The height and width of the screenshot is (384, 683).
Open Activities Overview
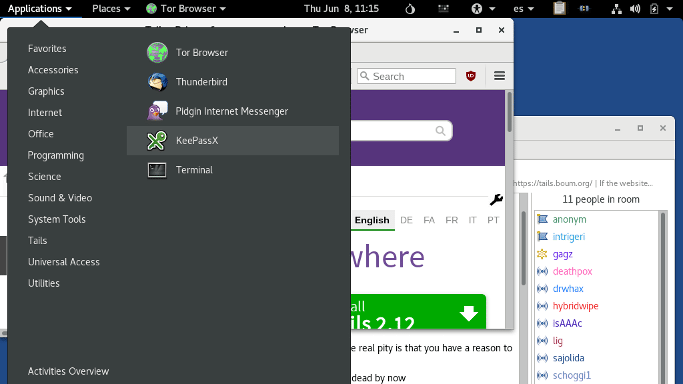(x=68, y=371)
